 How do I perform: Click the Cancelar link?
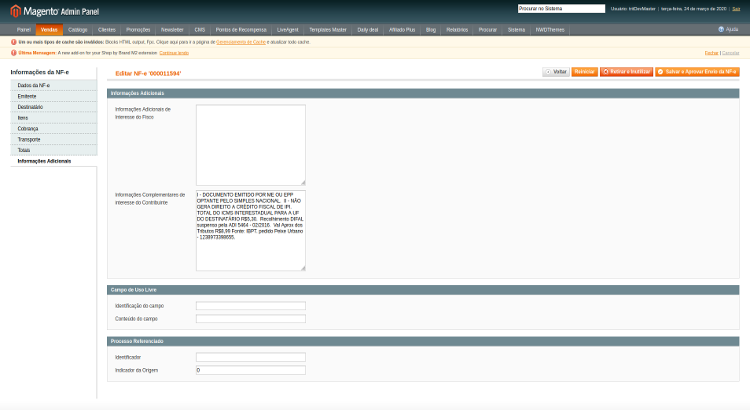point(730,53)
